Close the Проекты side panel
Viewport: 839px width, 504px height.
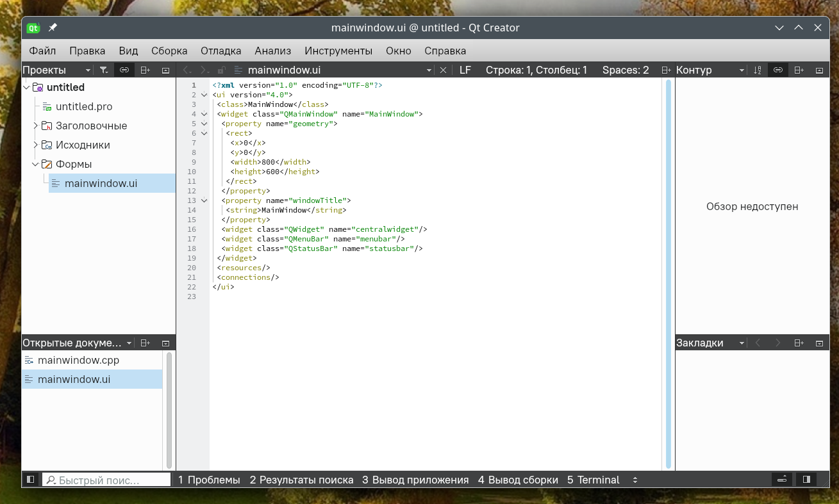coord(165,70)
